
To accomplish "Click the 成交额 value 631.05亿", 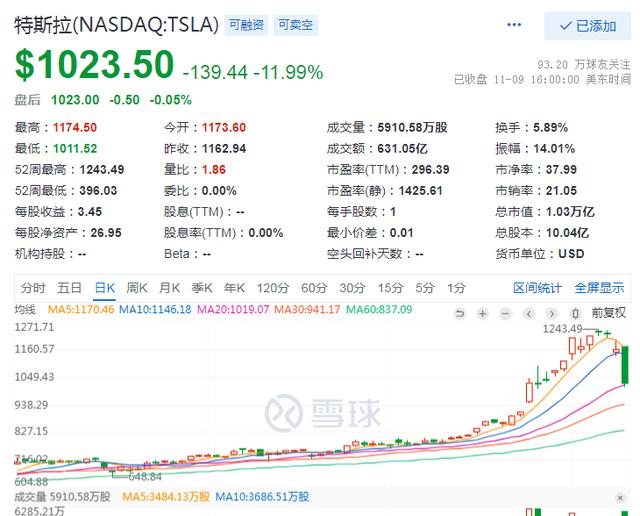I will 402,149.
